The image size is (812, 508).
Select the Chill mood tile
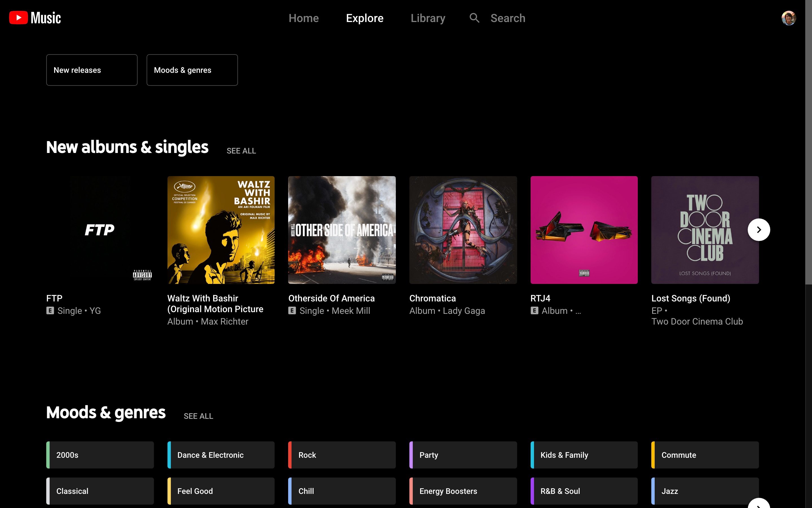pyautogui.click(x=342, y=491)
